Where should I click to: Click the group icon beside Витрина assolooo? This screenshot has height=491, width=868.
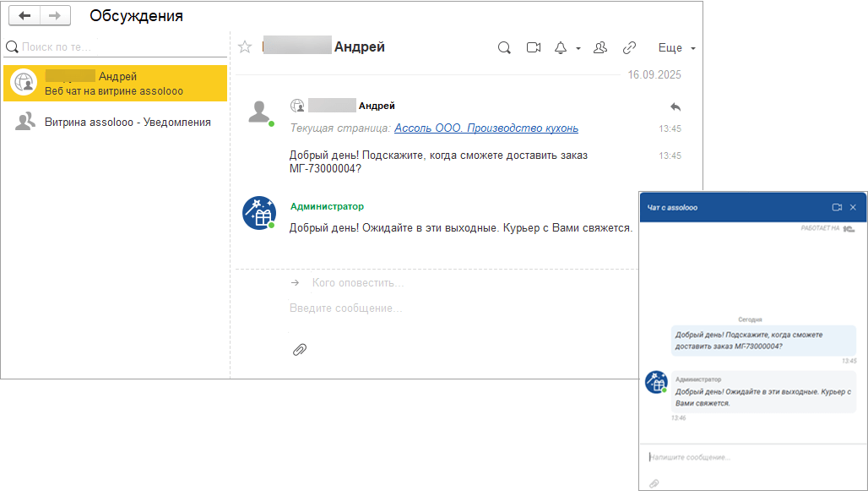25,122
